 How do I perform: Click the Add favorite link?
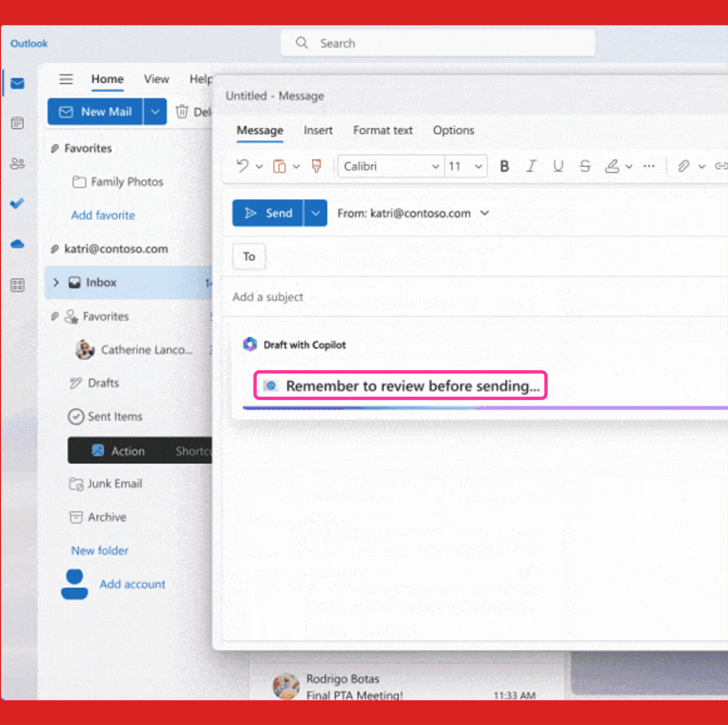pos(103,215)
